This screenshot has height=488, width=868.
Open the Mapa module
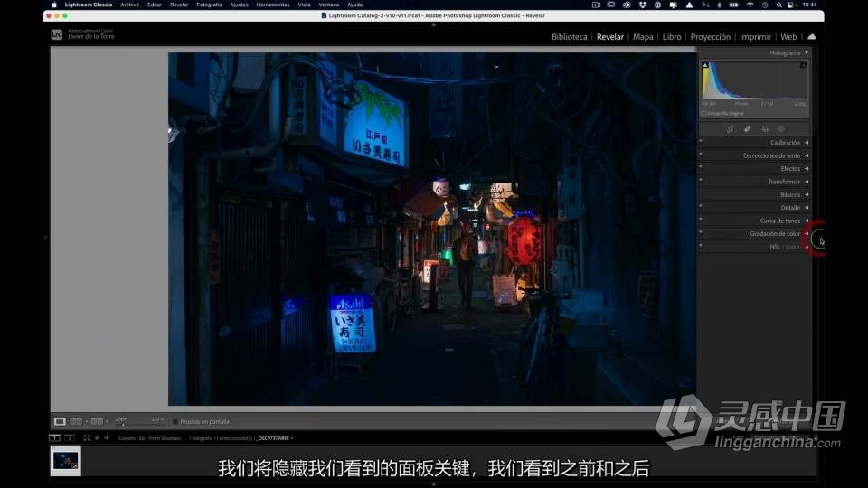pyautogui.click(x=643, y=36)
